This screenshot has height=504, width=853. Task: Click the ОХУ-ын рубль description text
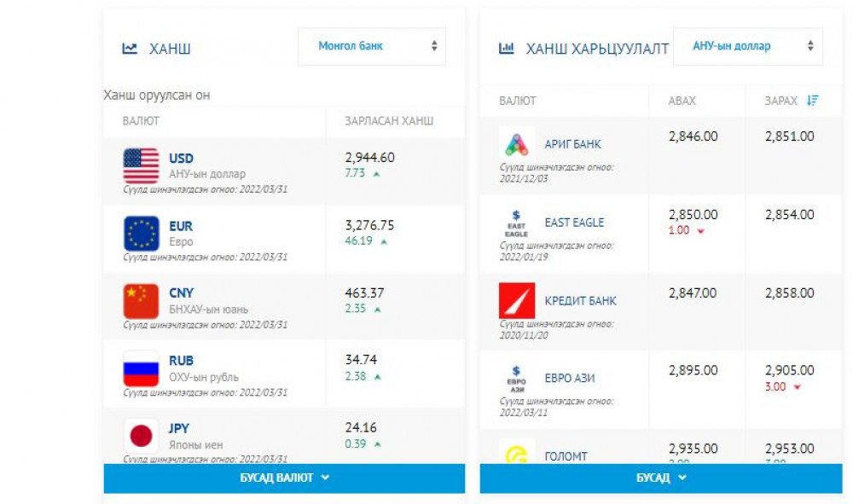204,377
